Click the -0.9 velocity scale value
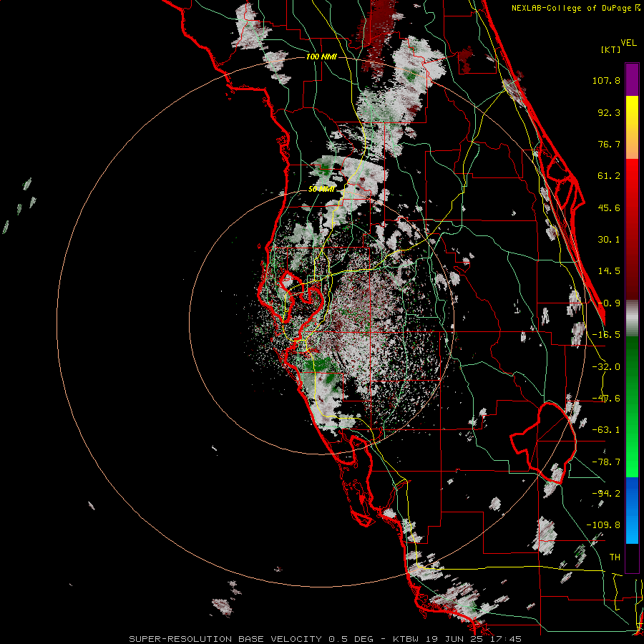The image size is (644, 644). point(609,303)
